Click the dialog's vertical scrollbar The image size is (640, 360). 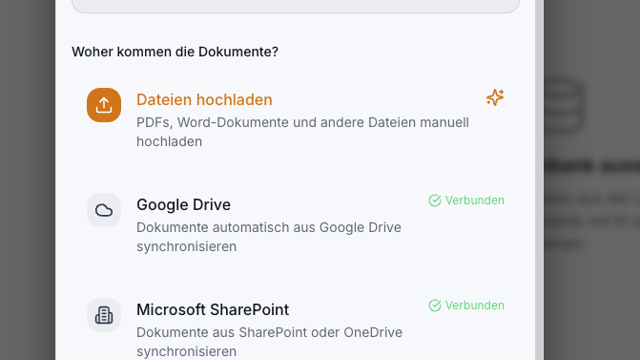click(539, 180)
